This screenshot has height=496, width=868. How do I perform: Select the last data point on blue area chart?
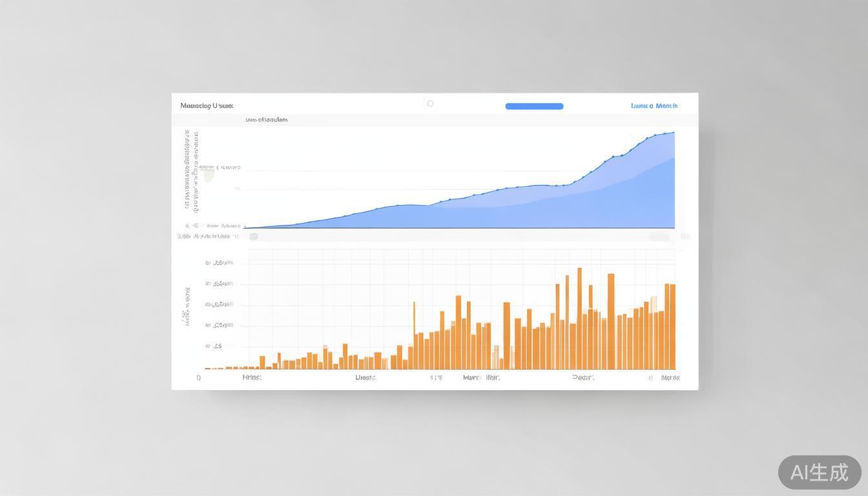[x=674, y=133]
